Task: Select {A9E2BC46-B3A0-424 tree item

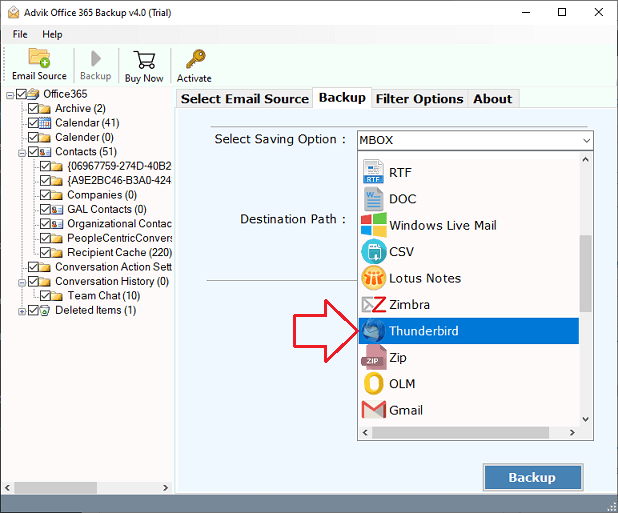Action: pos(119,180)
